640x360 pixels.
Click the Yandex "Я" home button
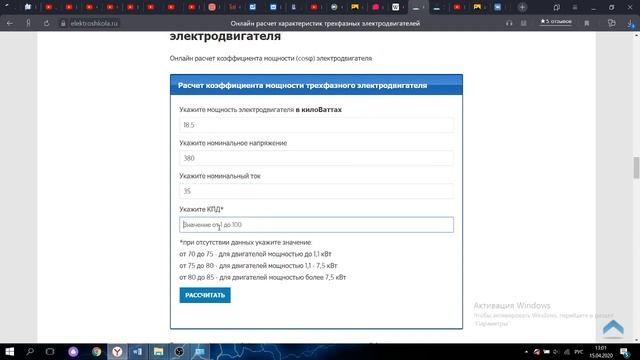[x=28, y=23]
